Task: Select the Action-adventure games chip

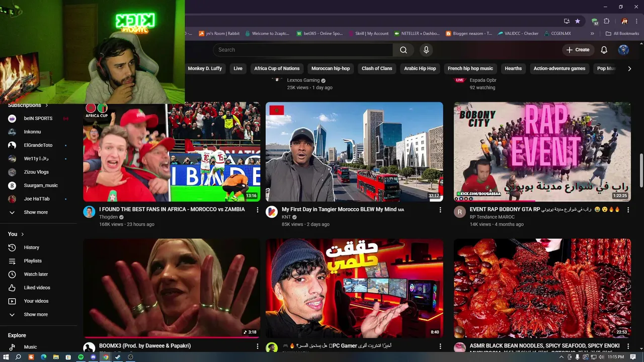Action: pos(559,68)
